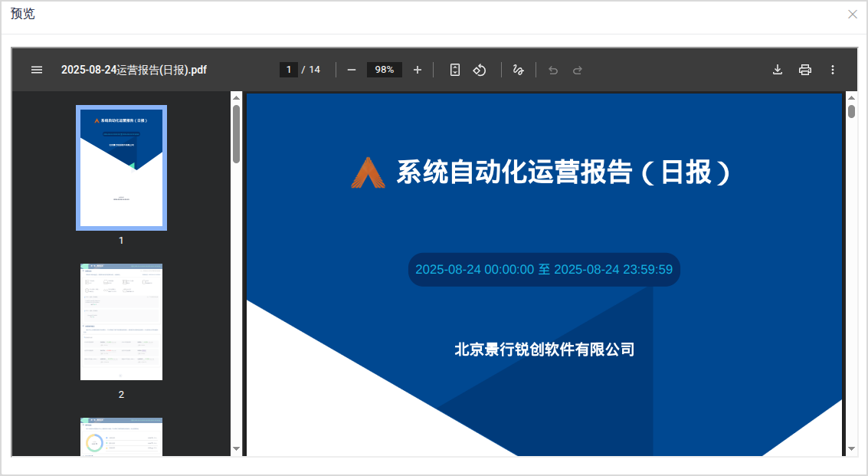868x476 pixels.
Task: Open the more actions menu
Action: 833,70
